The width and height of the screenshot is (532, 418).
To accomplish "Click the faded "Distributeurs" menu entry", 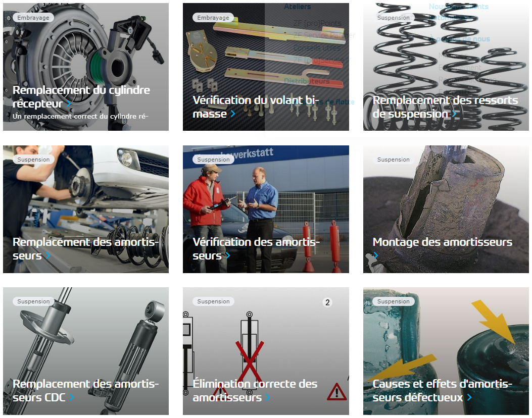I will [307, 81].
